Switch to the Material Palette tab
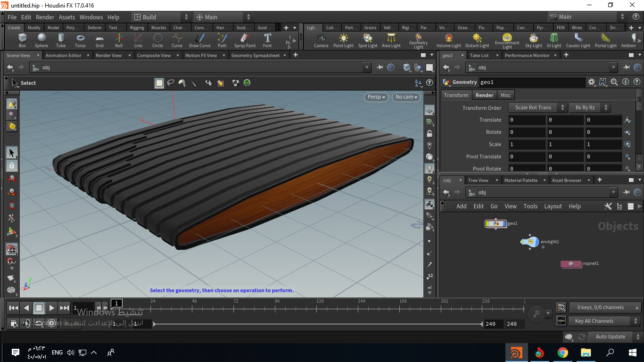This screenshot has height=362, width=644. tap(521, 180)
